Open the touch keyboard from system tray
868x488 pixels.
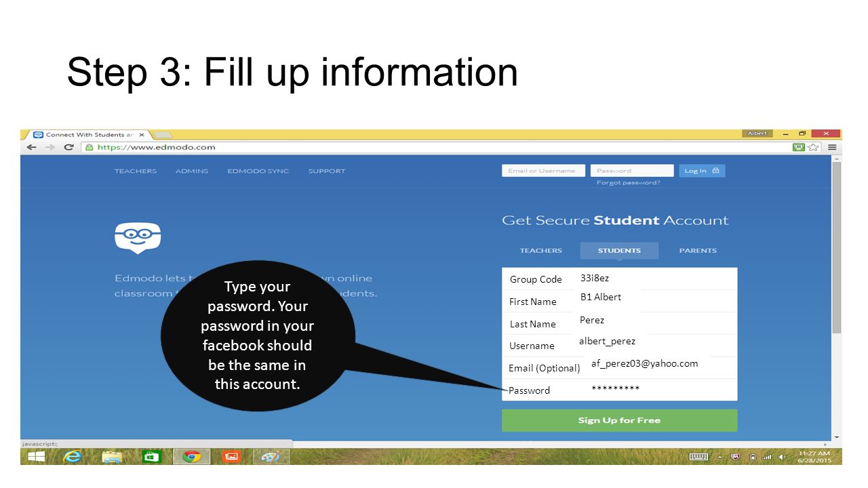[x=698, y=457]
